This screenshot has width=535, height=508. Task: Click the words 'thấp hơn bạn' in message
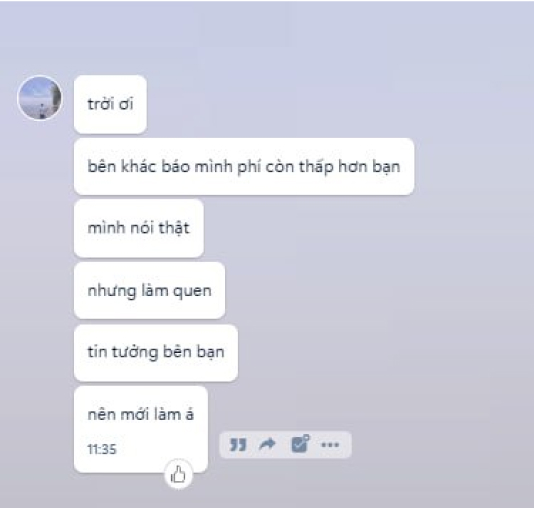349,167
